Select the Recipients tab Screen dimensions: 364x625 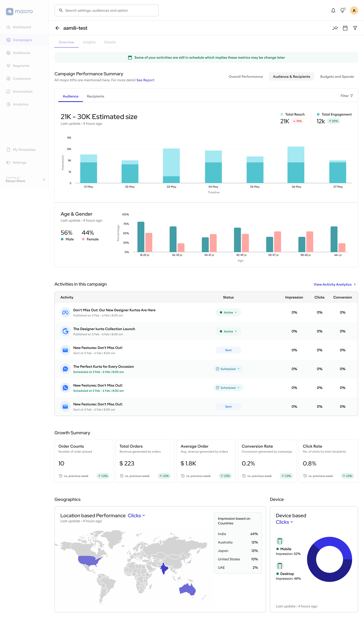[x=95, y=96]
